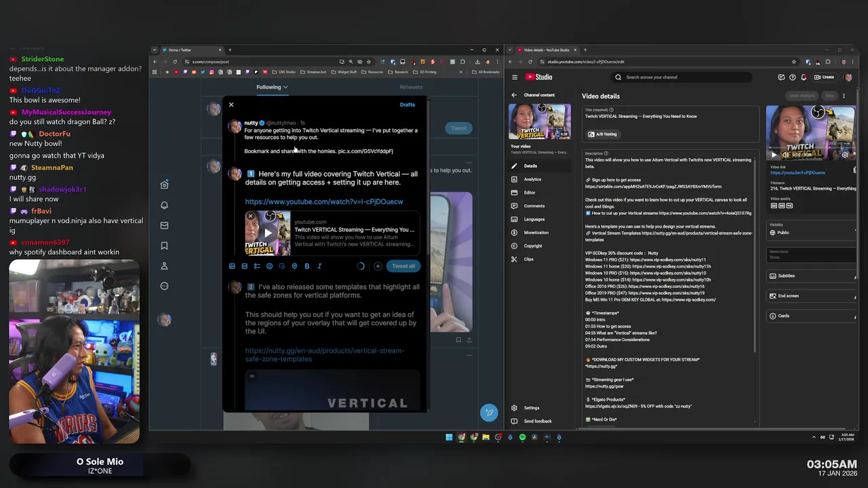Expand the Cards section
Viewport: 868px width, 488px height.
tap(812, 316)
